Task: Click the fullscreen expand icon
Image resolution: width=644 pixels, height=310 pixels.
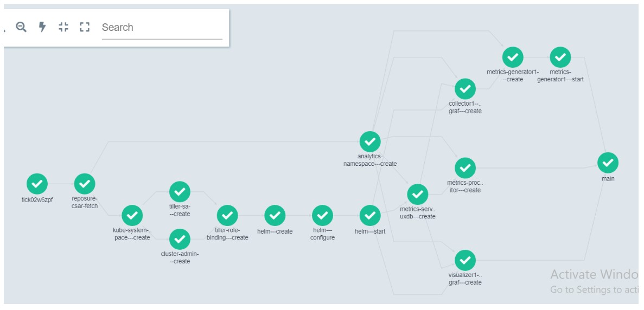Action: [x=85, y=27]
